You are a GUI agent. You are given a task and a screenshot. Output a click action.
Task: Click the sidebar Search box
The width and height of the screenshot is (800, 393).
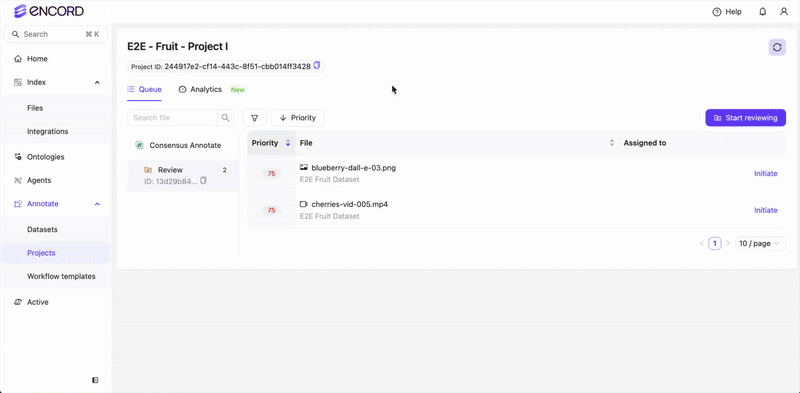pos(56,34)
